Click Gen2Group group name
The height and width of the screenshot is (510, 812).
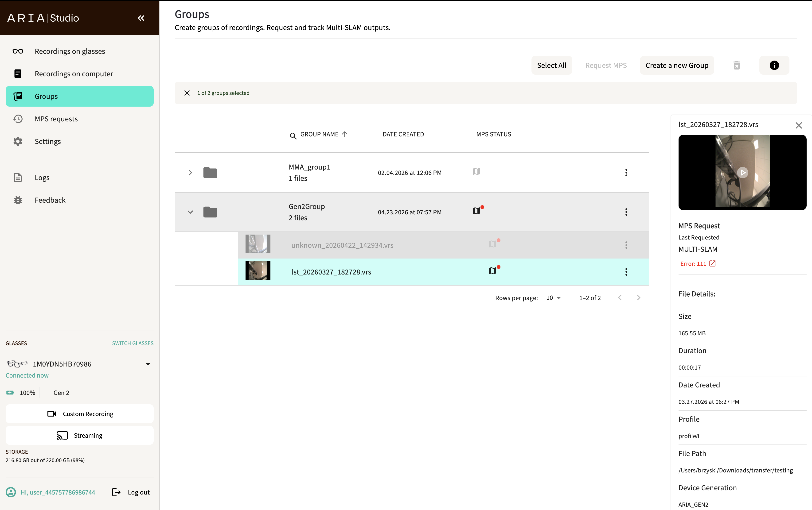(307, 207)
